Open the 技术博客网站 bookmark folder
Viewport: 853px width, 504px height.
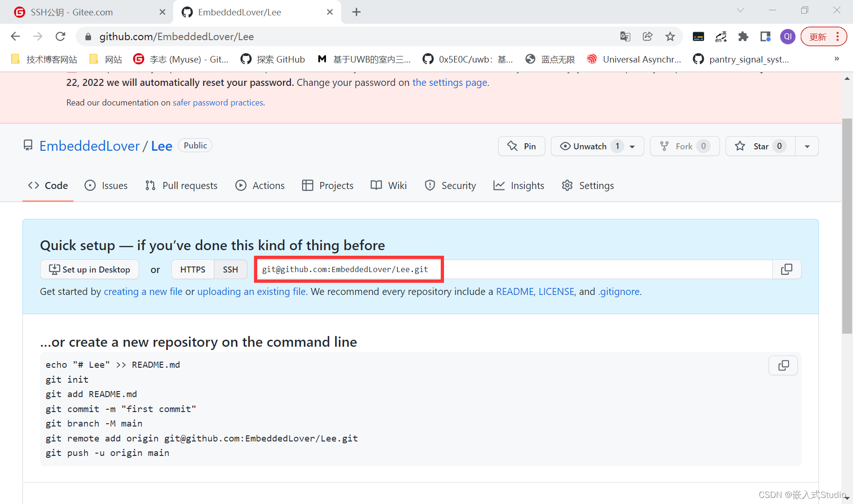point(44,59)
